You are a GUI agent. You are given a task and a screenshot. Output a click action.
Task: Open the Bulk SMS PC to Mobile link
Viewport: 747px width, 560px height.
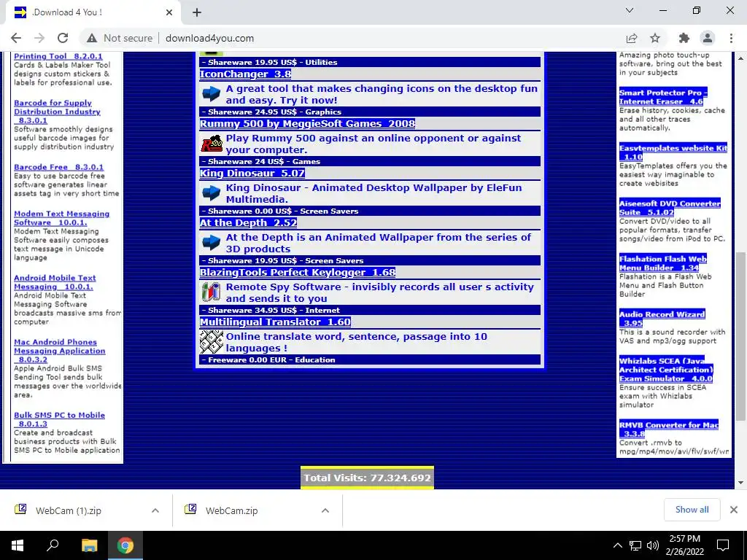coord(59,419)
